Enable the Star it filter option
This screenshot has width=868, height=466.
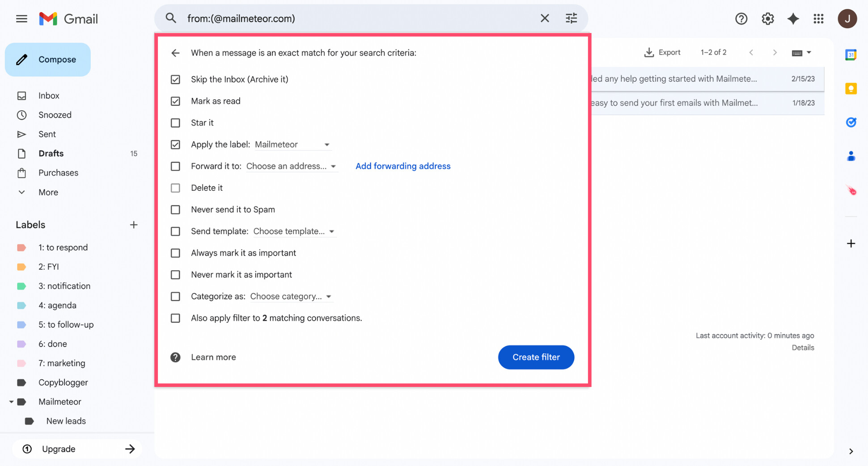(175, 123)
